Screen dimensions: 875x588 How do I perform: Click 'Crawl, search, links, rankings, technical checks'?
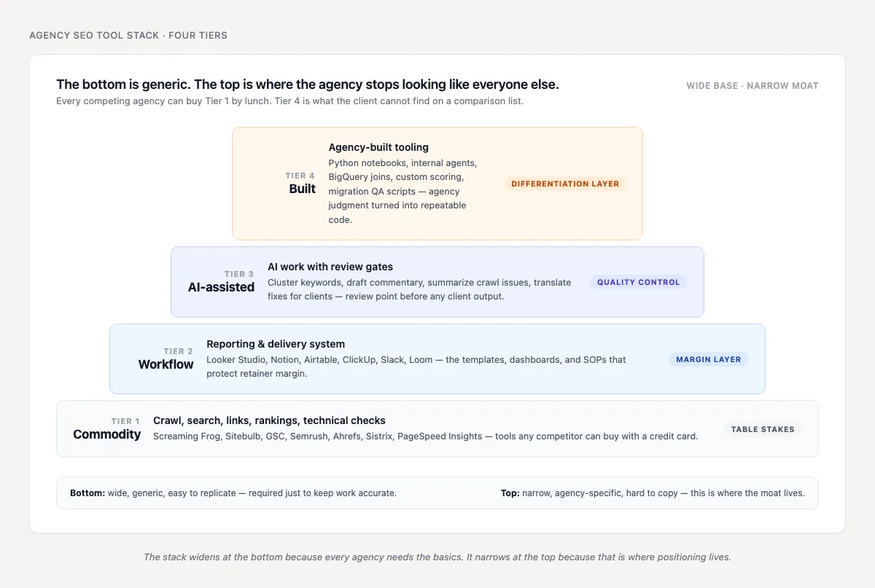coord(269,420)
